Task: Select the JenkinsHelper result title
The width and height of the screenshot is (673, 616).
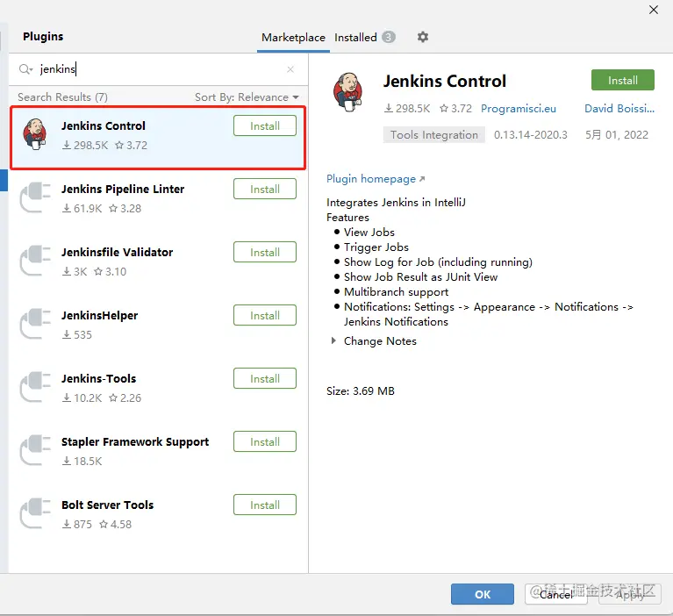Action: point(99,315)
